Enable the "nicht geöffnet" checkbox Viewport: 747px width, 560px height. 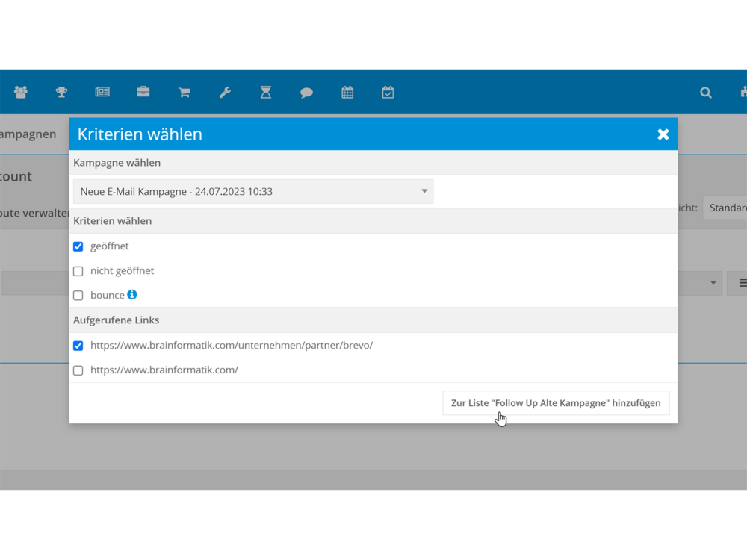[78, 271]
